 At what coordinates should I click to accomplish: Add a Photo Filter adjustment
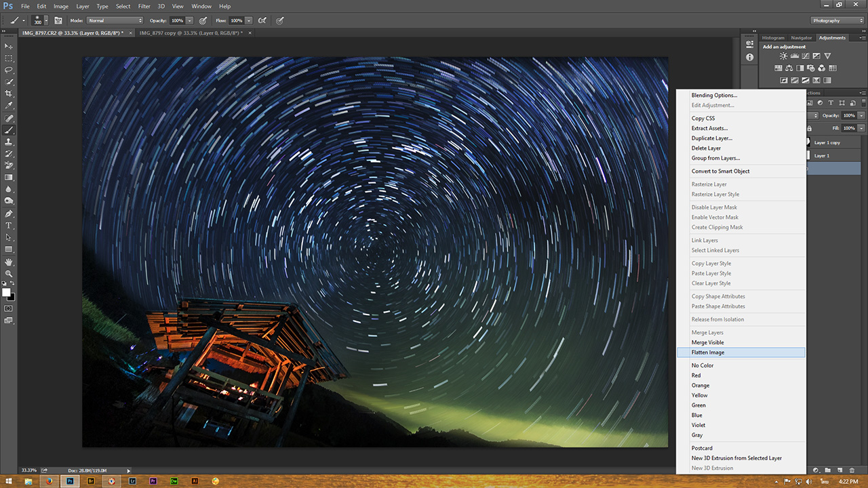811,68
